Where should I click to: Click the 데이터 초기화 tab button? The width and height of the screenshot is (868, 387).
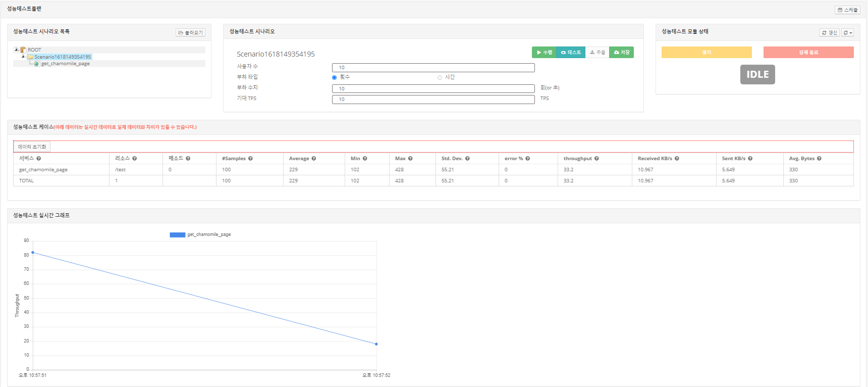(x=32, y=147)
